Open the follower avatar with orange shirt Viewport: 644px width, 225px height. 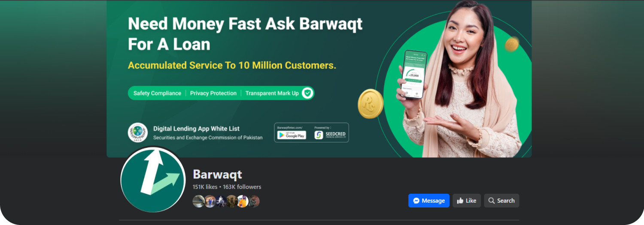243,201
